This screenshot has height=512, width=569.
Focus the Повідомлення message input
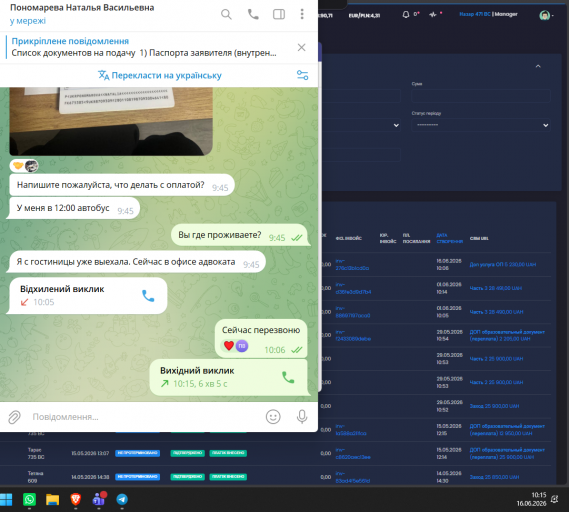[x=145, y=417]
